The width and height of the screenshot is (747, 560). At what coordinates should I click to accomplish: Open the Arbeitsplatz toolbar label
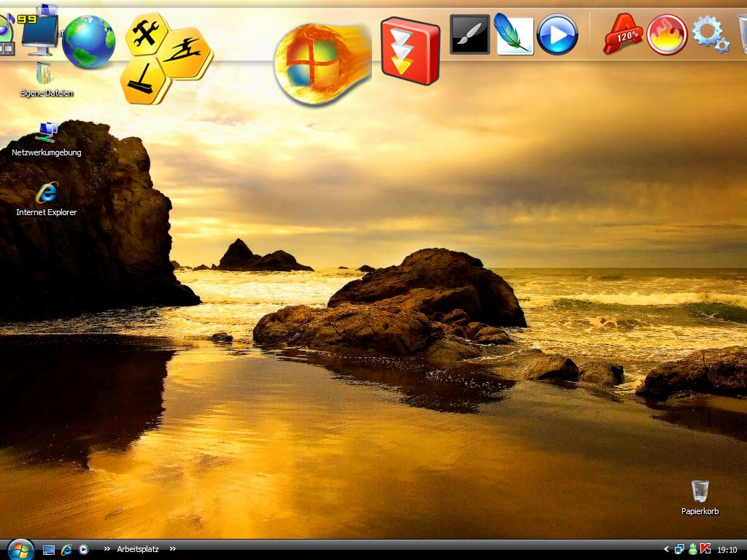138,549
